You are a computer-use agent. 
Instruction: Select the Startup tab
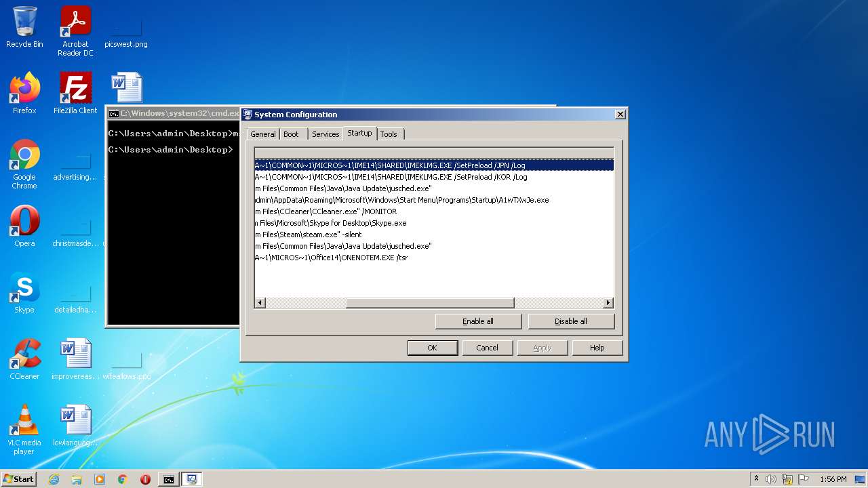(x=359, y=133)
